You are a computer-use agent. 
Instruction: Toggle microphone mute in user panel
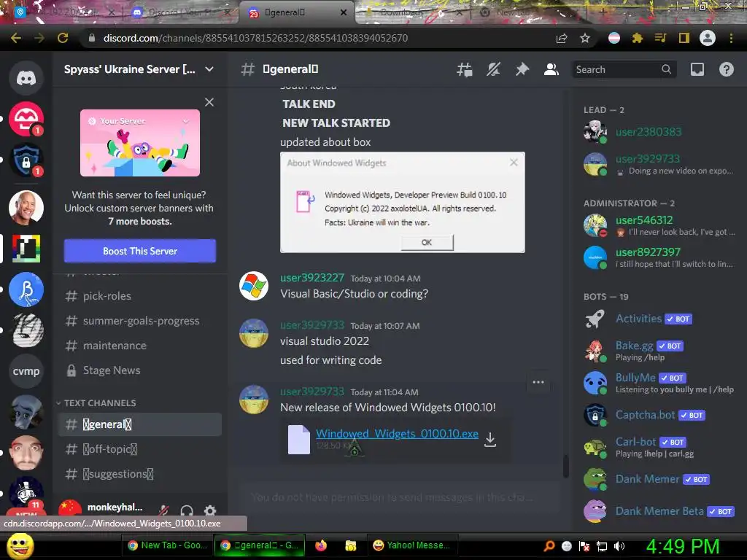click(163, 510)
